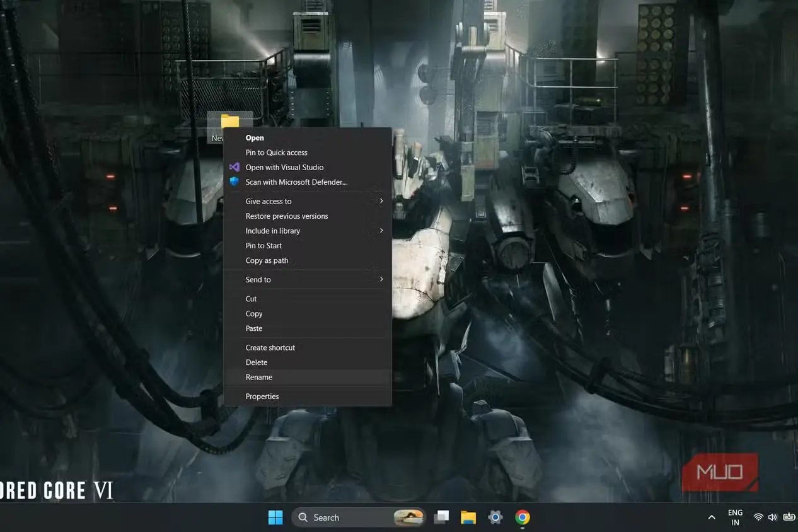Choose Copy in the context menu
Screen dimensions: 798x532
click(308, 314)
